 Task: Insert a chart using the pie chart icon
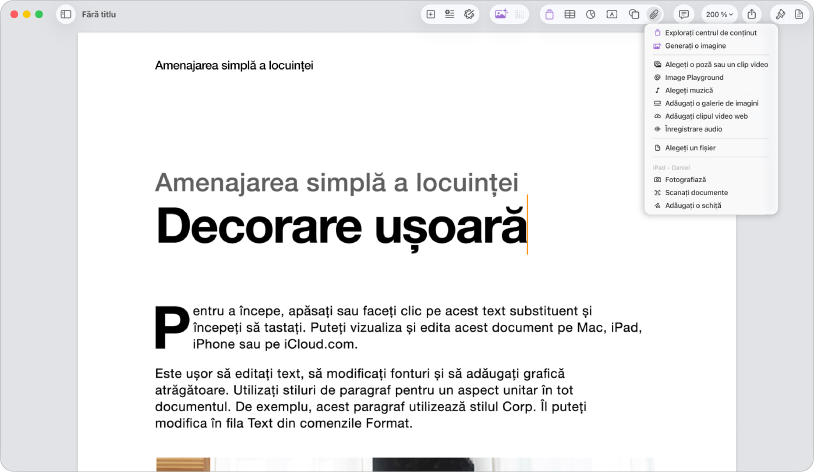591,15
